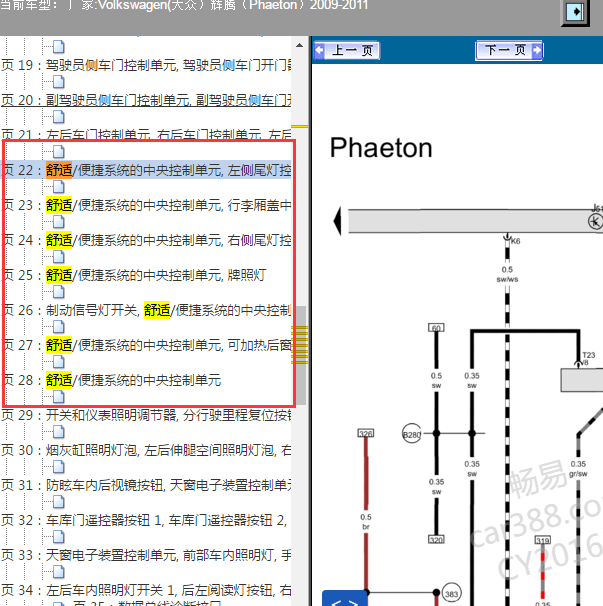Open page 19 驾驶员侧车门控制单元 entry

(146, 65)
